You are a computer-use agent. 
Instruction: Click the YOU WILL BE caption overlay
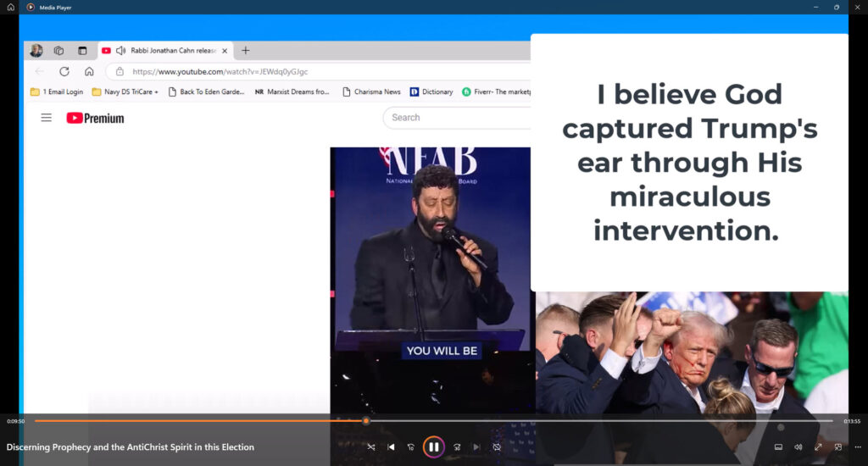pos(442,351)
